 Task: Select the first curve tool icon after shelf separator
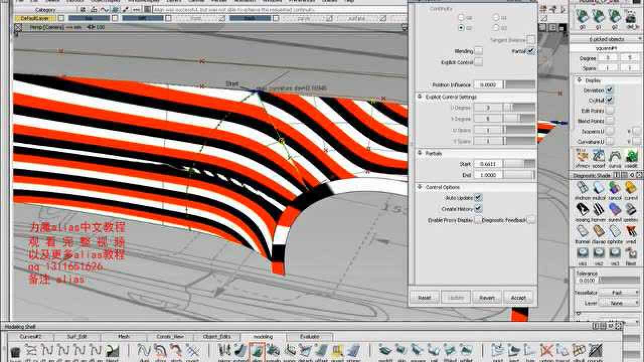[144, 350]
